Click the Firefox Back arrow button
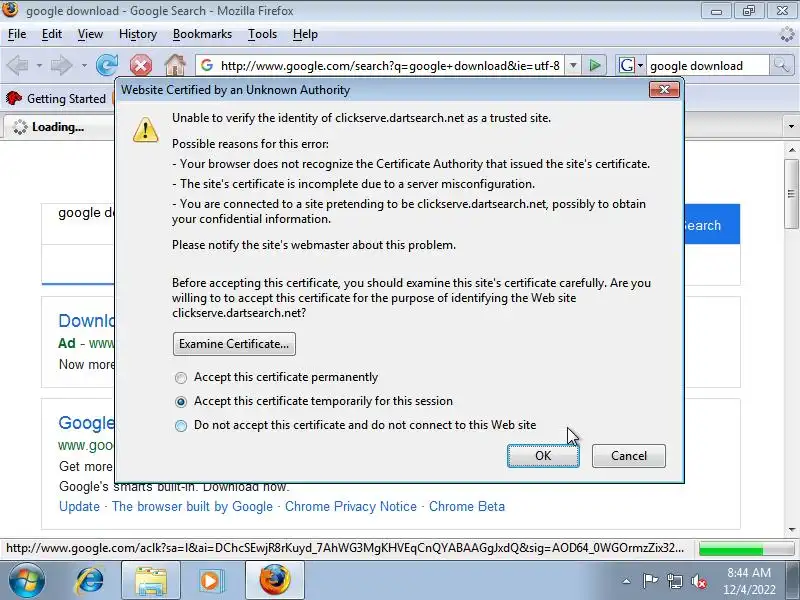This screenshot has height=600, width=800. coord(18,65)
